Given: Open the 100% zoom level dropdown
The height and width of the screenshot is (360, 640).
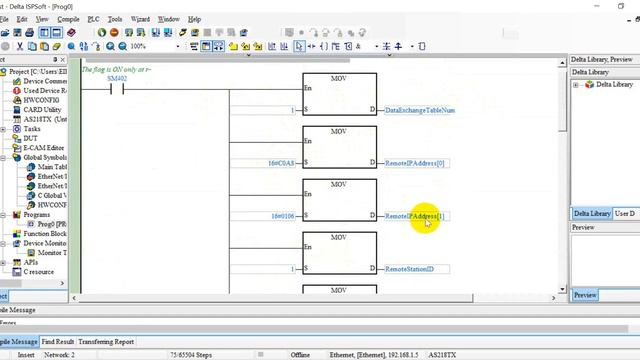Looking at the screenshot, I should [178, 47].
